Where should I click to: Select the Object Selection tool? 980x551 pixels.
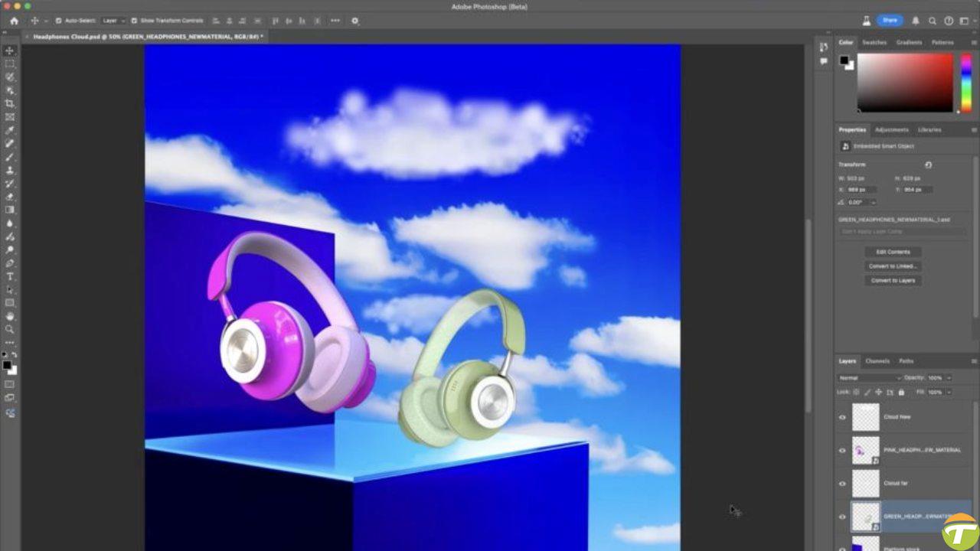pos(10,90)
